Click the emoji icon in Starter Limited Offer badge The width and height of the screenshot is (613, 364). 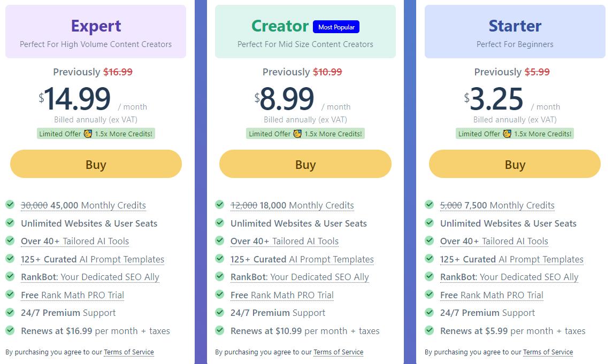pyautogui.click(x=507, y=134)
